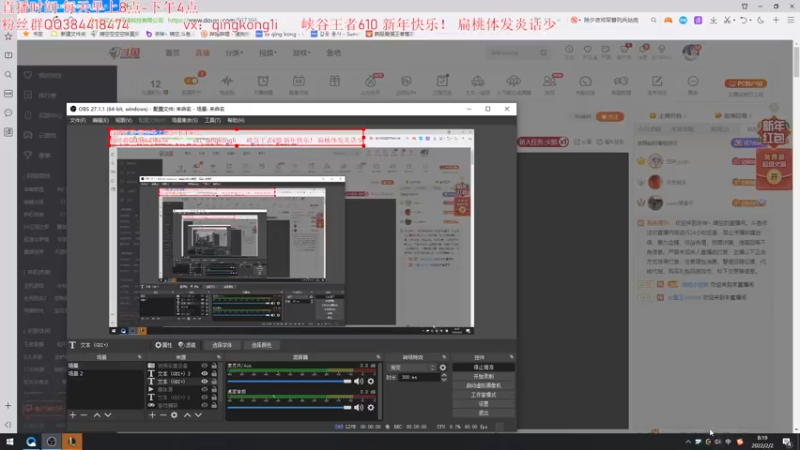The width and height of the screenshot is (800, 450).
Task: Move the selected source up
Action: point(187,415)
